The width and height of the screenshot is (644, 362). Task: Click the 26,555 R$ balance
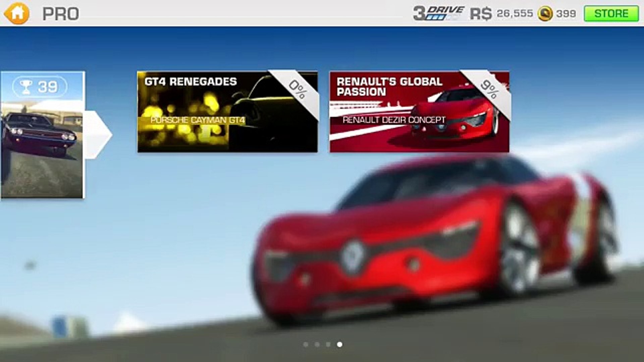(x=515, y=14)
